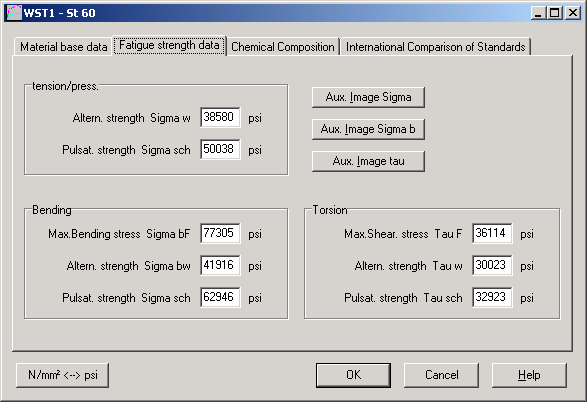The image size is (587, 402).
Task: Select the Fatigue strength data tab
Action: tap(169, 46)
